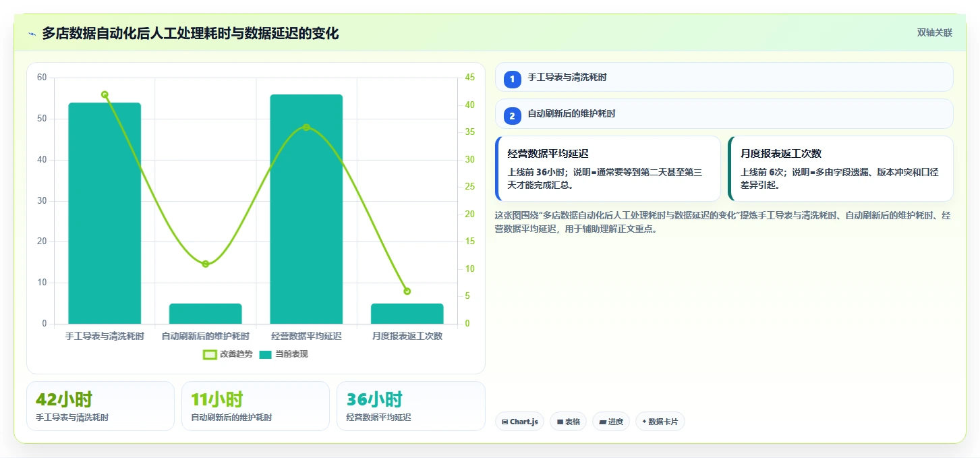Click the icon in the 表格 tag
This screenshot has width=980, height=458.
tap(560, 422)
